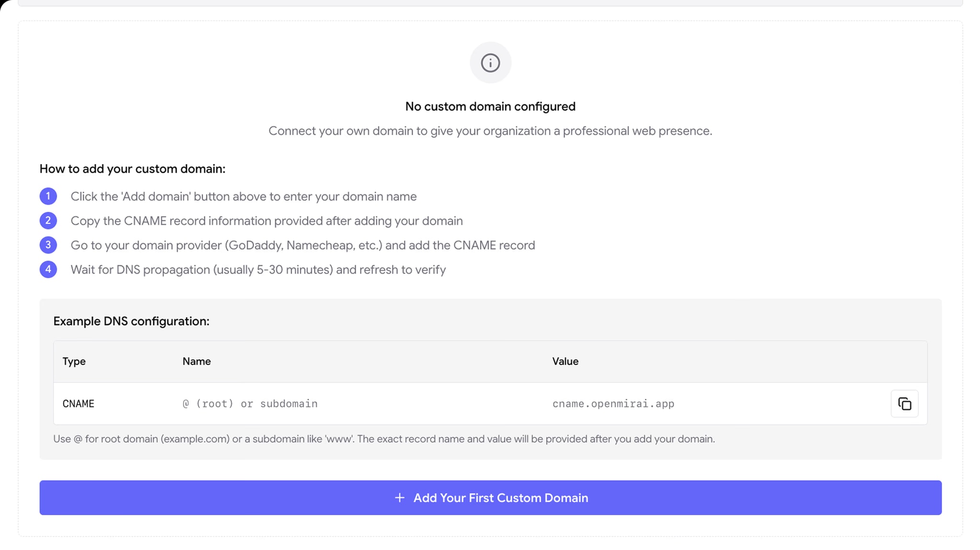Click the Add Your First Custom Domain button

coord(490,497)
